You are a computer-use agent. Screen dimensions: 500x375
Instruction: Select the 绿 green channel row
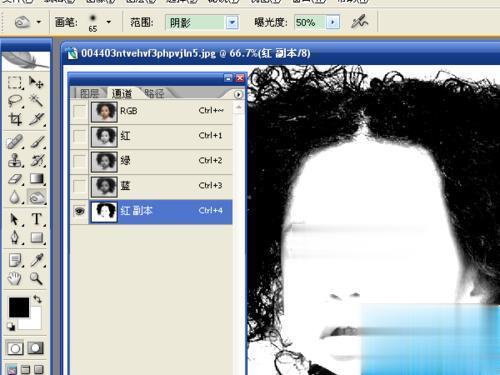click(152, 161)
